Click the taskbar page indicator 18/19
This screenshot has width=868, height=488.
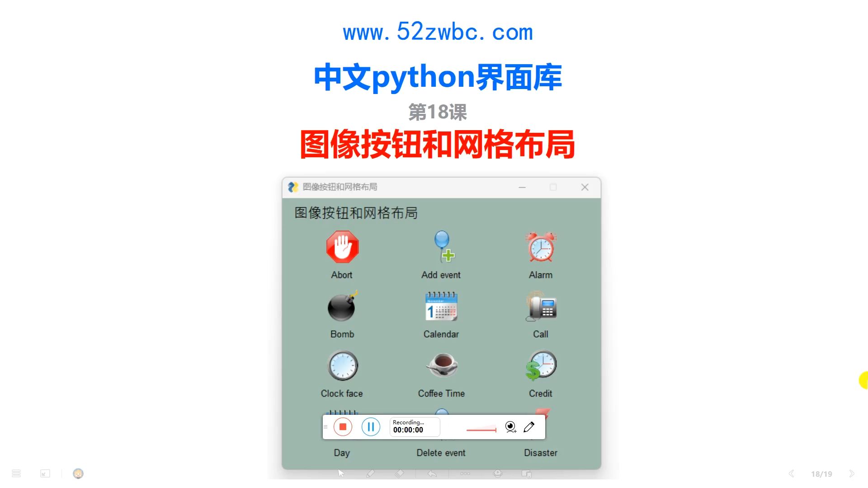(821, 473)
